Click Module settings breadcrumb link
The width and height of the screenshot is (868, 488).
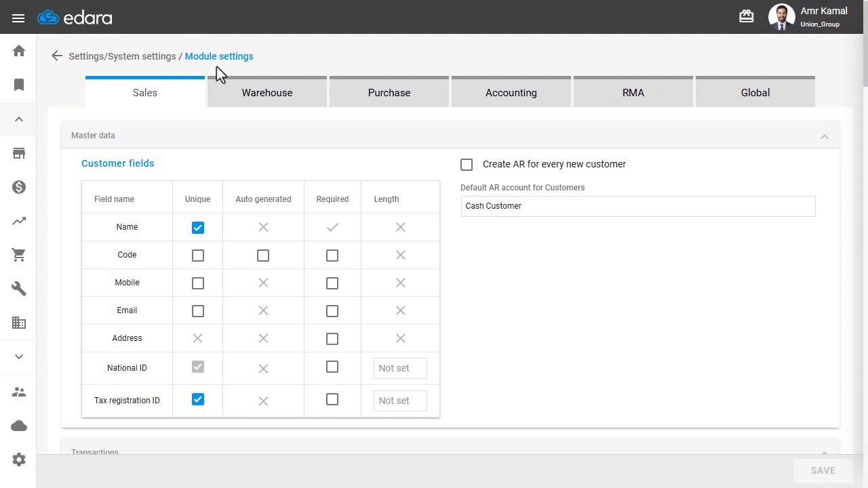(219, 56)
